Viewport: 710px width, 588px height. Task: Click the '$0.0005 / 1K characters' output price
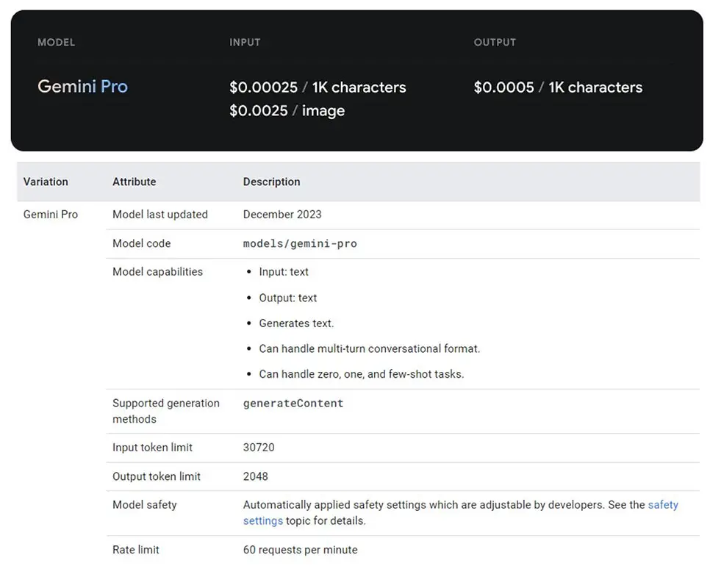coord(558,87)
